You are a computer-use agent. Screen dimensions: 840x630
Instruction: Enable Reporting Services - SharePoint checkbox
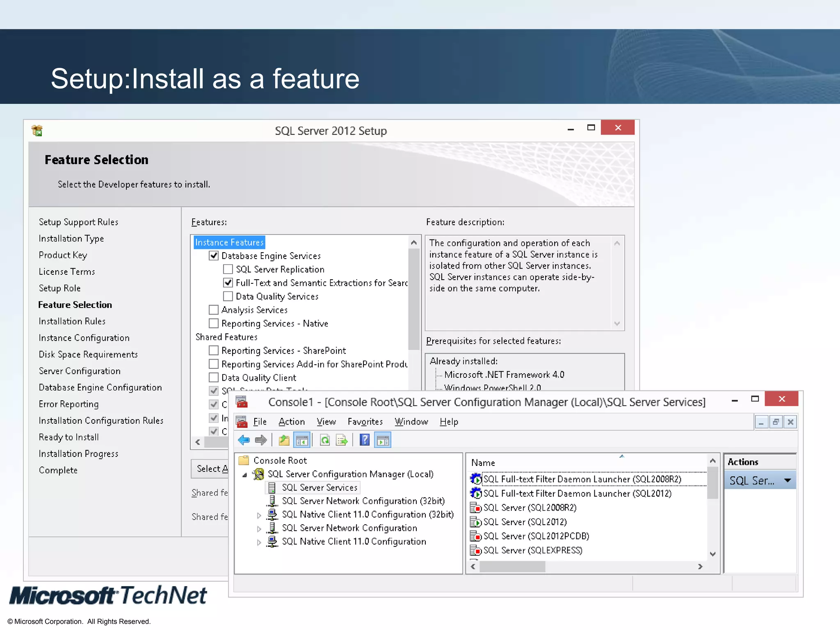tap(214, 350)
